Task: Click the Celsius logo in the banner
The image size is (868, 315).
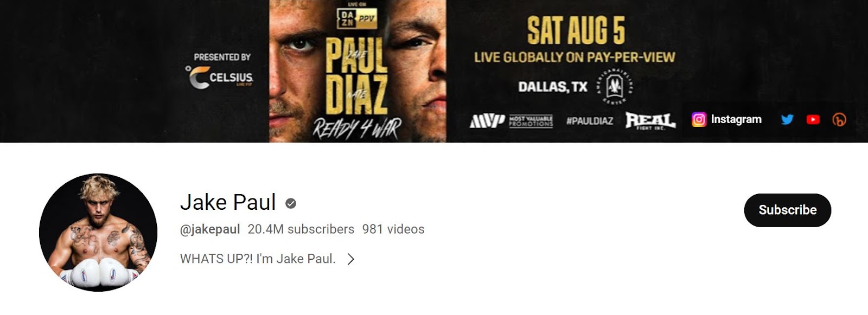Action: [x=220, y=77]
